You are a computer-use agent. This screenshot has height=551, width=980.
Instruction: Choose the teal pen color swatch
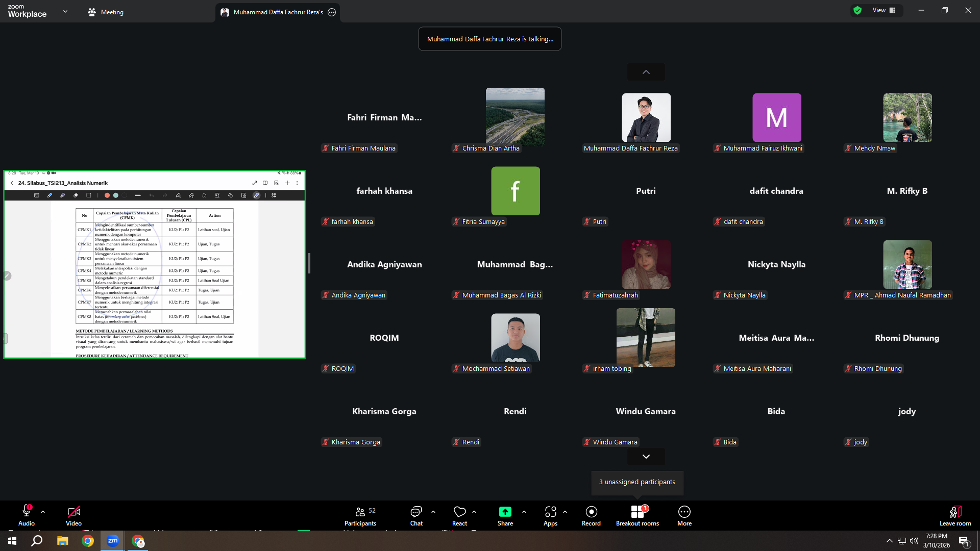point(116,195)
